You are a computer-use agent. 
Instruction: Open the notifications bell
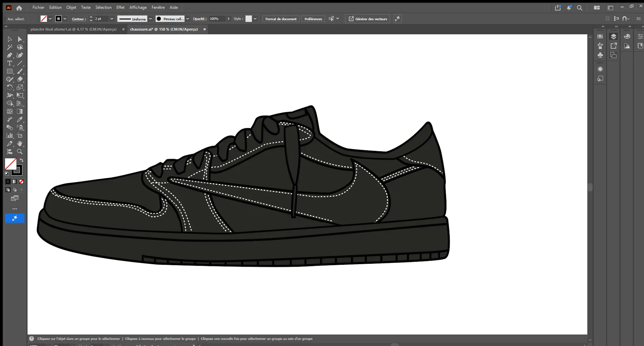[569, 8]
